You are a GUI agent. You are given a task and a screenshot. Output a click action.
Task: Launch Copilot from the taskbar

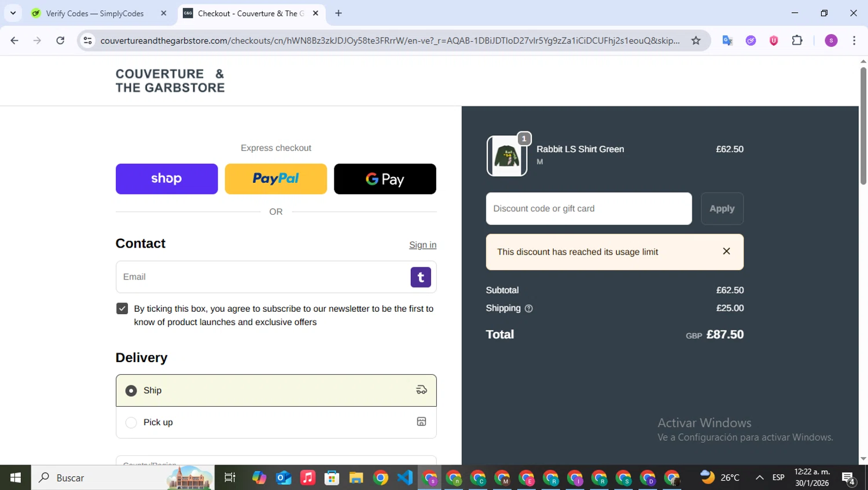tap(259, 478)
